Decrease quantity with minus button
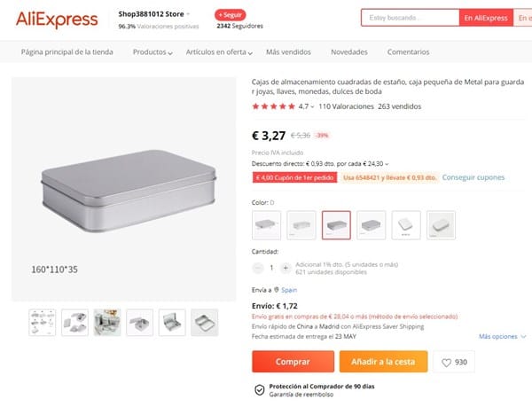The height and width of the screenshot is (407, 532). click(258, 267)
